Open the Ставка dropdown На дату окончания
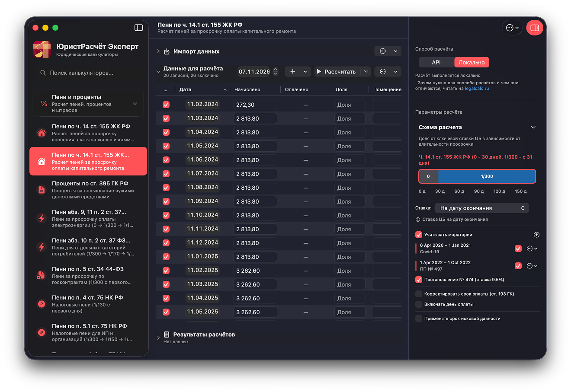The width and height of the screenshot is (571, 392). [x=482, y=208]
